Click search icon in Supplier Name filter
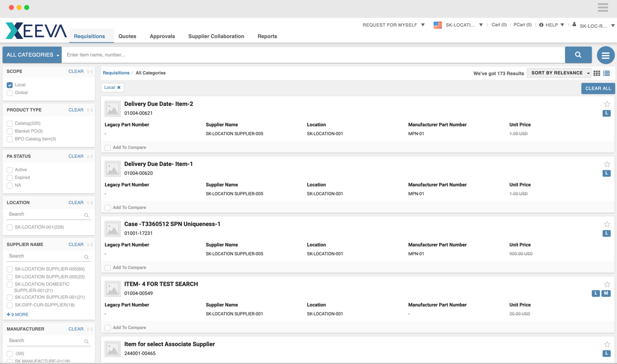Screen dimensions: 617x364 tap(86, 257)
